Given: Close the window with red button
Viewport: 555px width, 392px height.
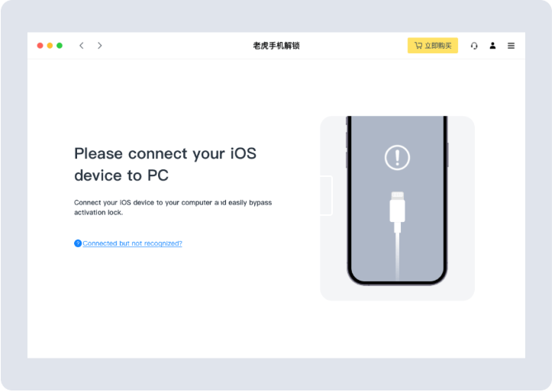Looking at the screenshot, I should [x=40, y=46].
